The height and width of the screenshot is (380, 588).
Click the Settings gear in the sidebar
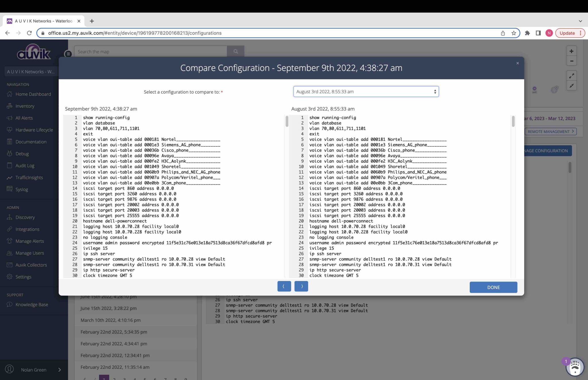[9, 277]
